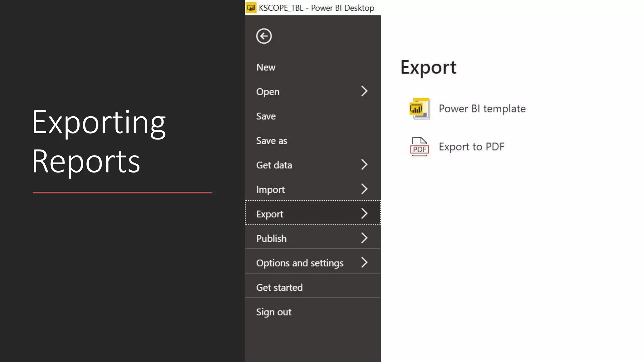Open the Get data menu entry
The width and height of the screenshot is (644, 362).
click(x=313, y=165)
